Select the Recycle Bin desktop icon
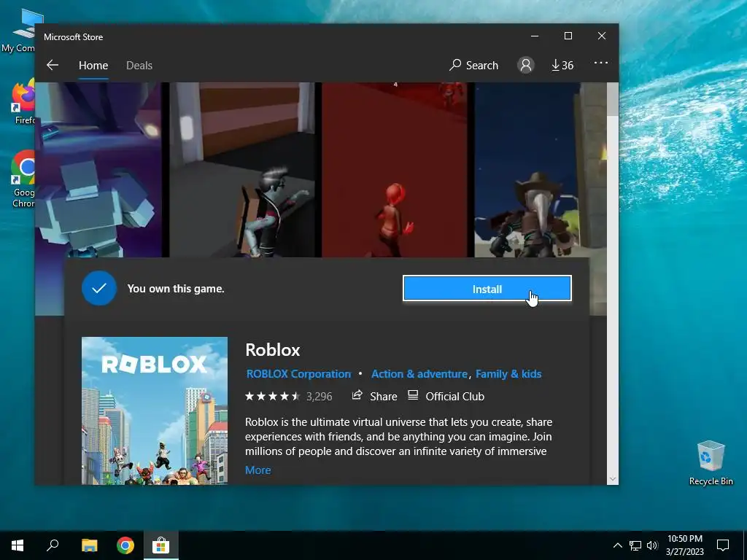This screenshot has width=747, height=560. pos(711,463)
